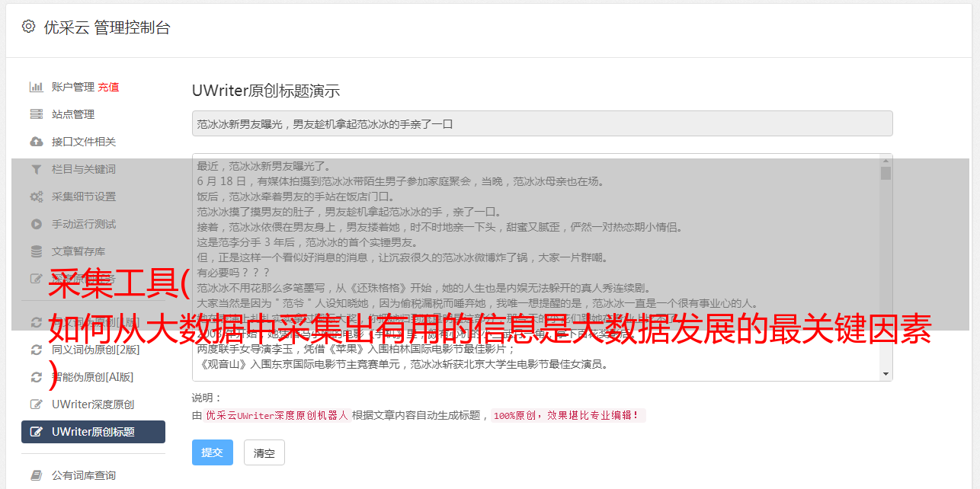Click the refresh icon for 同义词伪原创[2版]
Viewport: 980px width, 489px height.
[x=36, y=350]
